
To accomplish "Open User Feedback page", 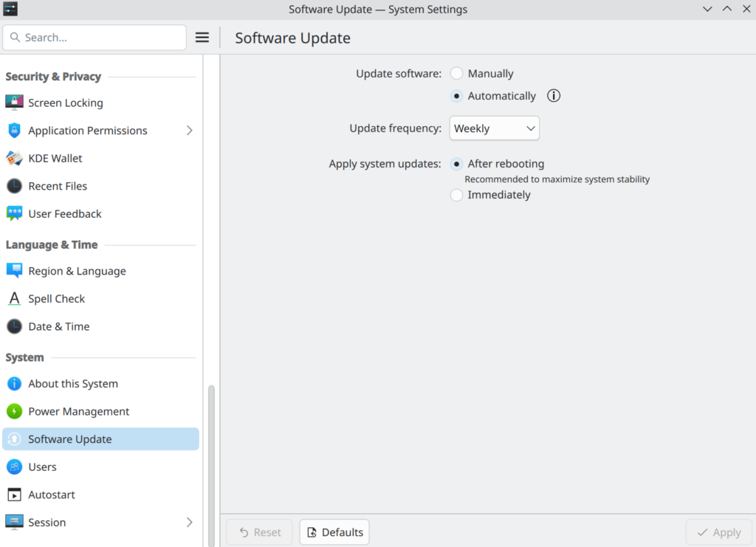I will point(100,213).
